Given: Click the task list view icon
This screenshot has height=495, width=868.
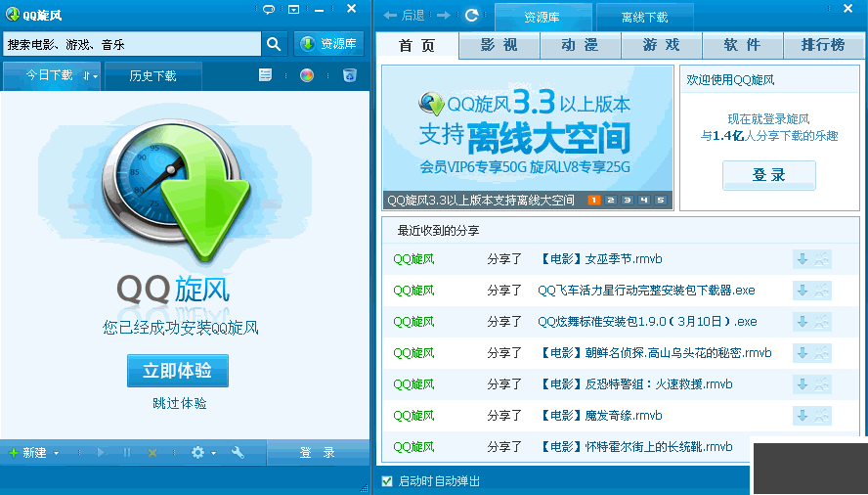Looking at the screenshot, I should click(266, 75).
